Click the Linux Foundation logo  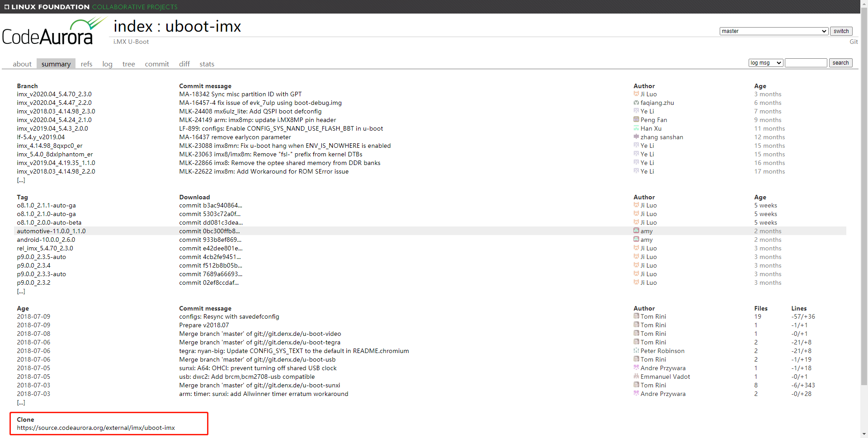pyautogui.click(x=45, y=6)
